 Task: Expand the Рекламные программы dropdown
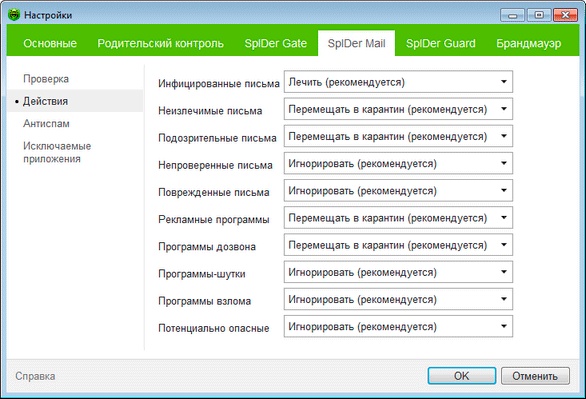(x=398, y=218)
